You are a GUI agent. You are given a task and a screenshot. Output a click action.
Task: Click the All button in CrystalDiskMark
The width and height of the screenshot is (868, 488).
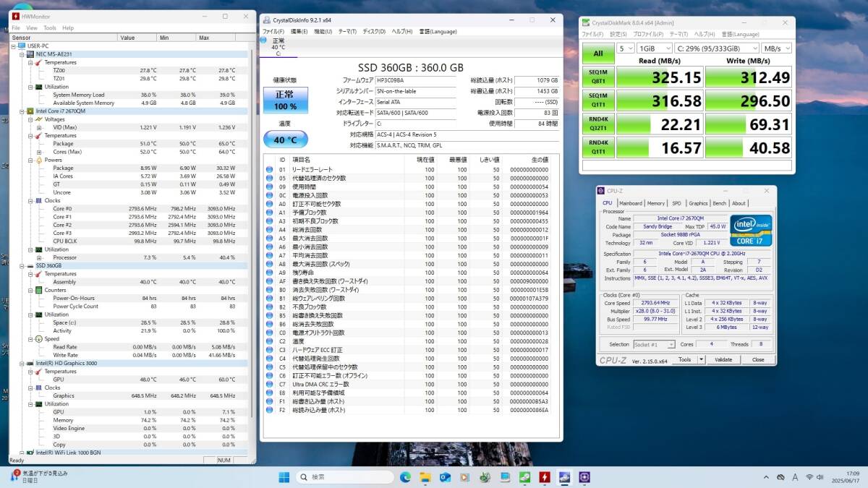click(x=598, y=53)
